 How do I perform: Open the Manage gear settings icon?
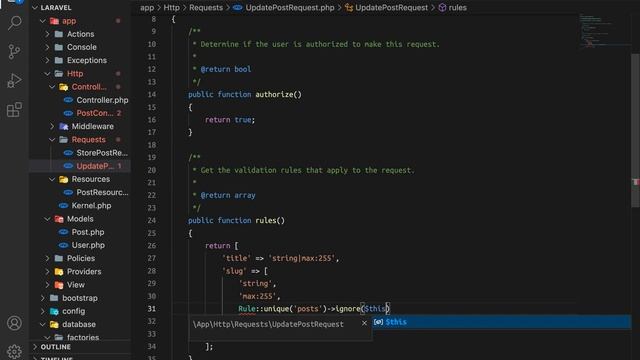coord(14,351)
